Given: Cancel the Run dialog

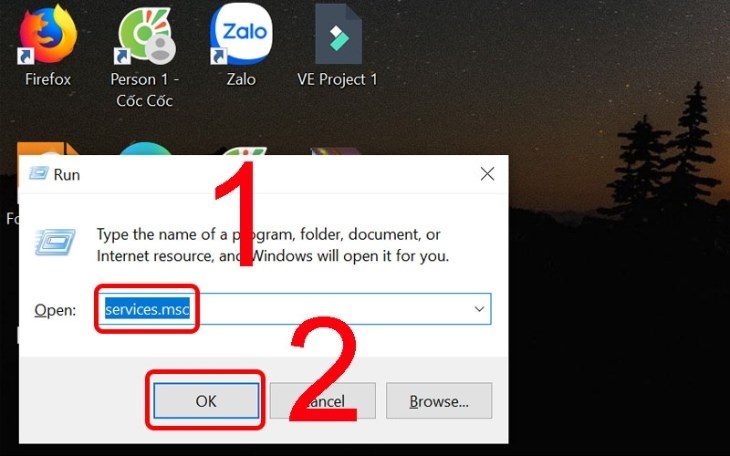Looking at the screenshot, I should tap(323, 401).
